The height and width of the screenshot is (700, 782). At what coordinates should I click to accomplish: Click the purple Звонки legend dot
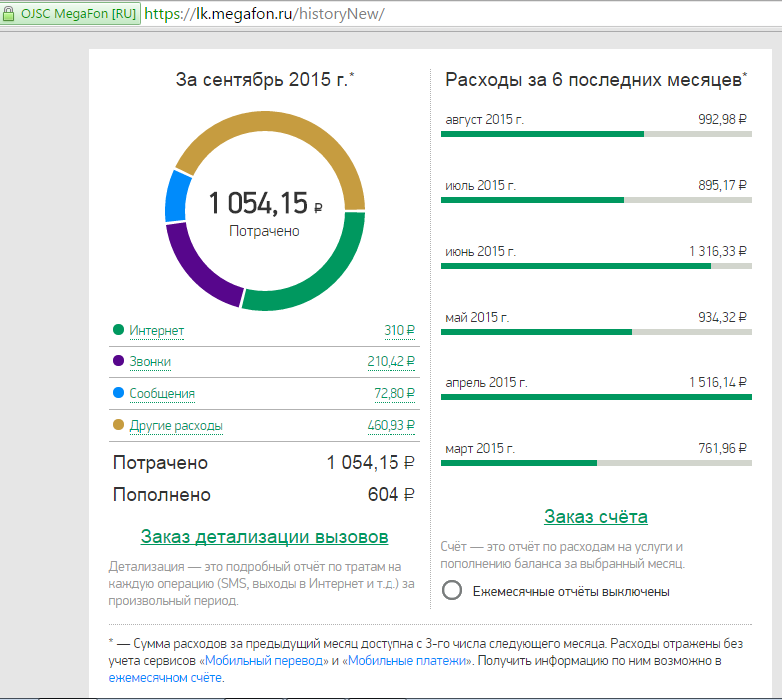pos(118,360)
